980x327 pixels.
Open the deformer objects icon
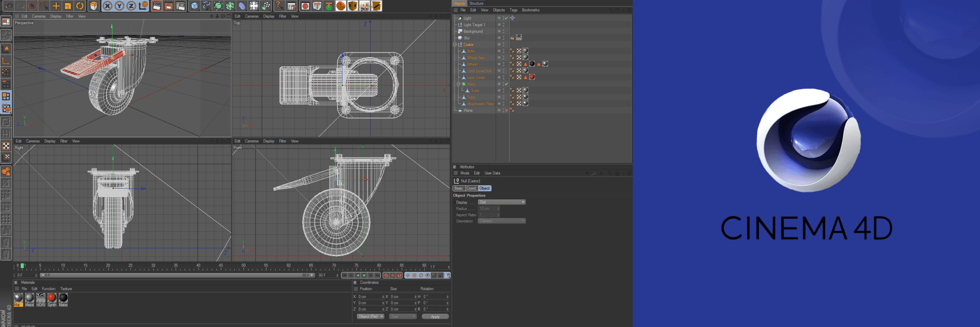coord(242,6)
